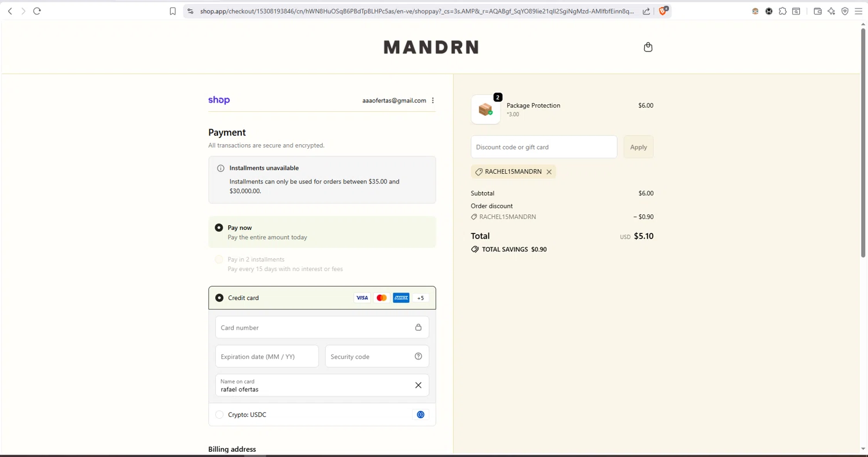
Task: Click the aaaofertas@gmail.com account email
Action: point(394,100)
